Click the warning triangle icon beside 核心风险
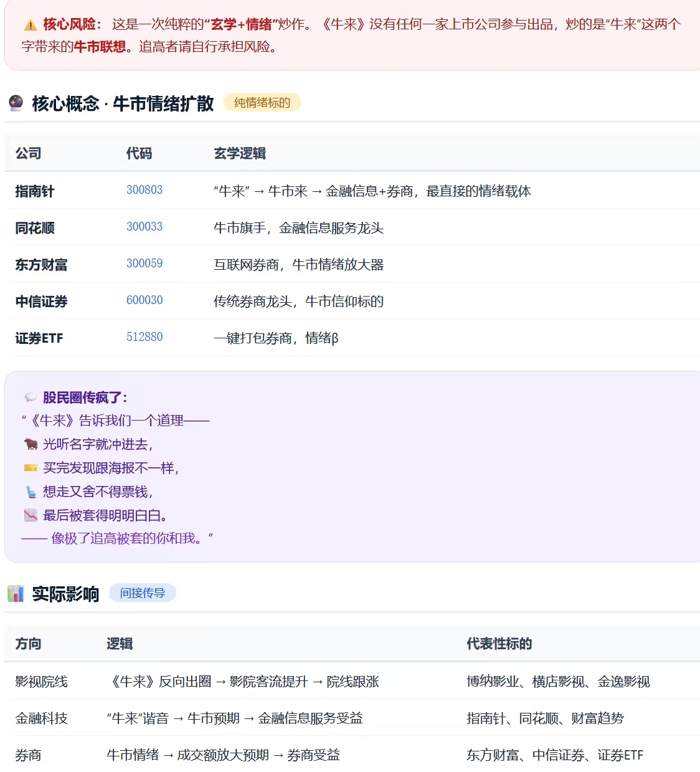Screen dimensions: 700x772 (x=31, y=25)
